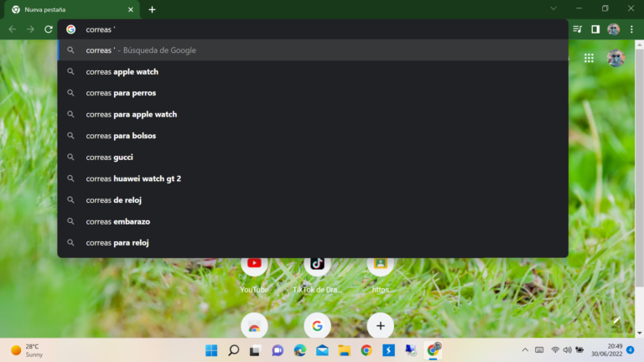Open the Google apps grid
The image size is (644, 362).
coord(589,58)
